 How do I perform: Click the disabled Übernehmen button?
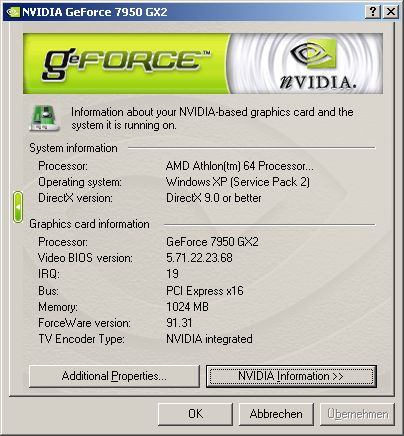pos(357,414)
